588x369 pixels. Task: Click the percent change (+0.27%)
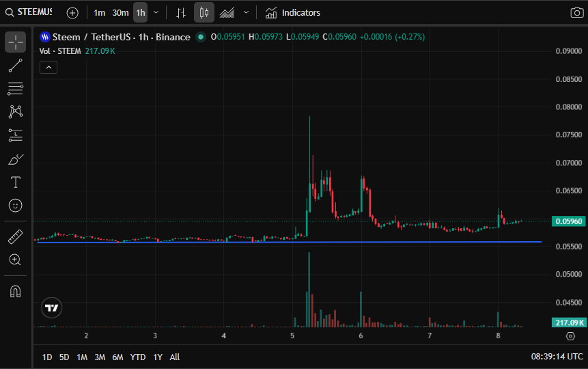click(410, 37)
